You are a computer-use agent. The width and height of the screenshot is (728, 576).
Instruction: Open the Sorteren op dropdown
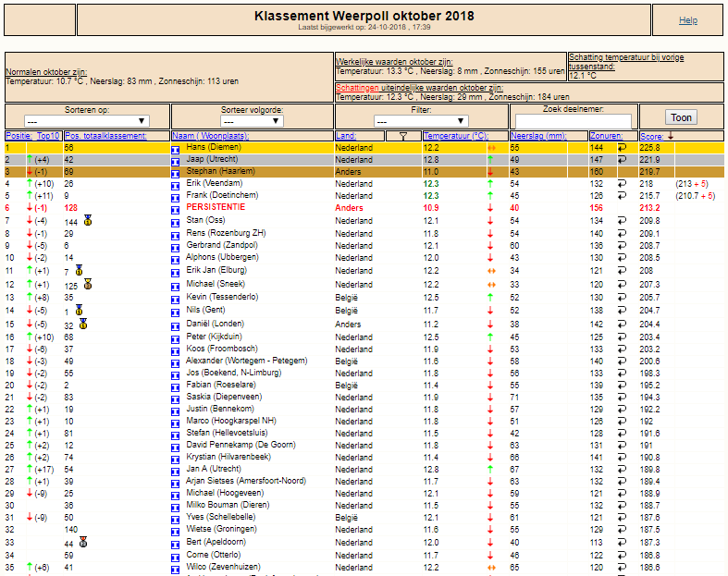tap(87, 121)
